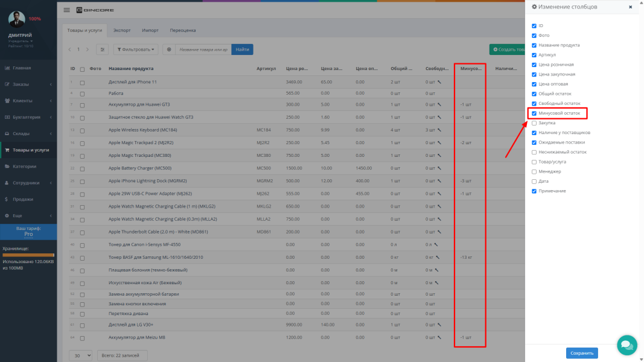
Task: Click the target icon beside search field
Action: [x=169, y=49]
